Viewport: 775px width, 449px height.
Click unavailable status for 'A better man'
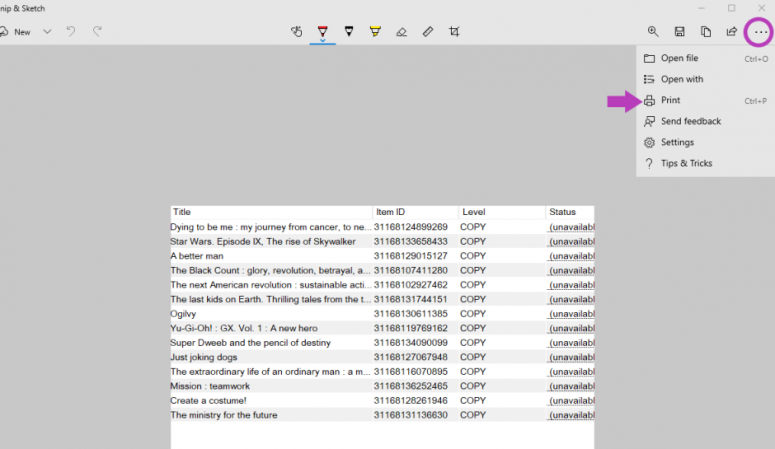click(x=571, y=256)
